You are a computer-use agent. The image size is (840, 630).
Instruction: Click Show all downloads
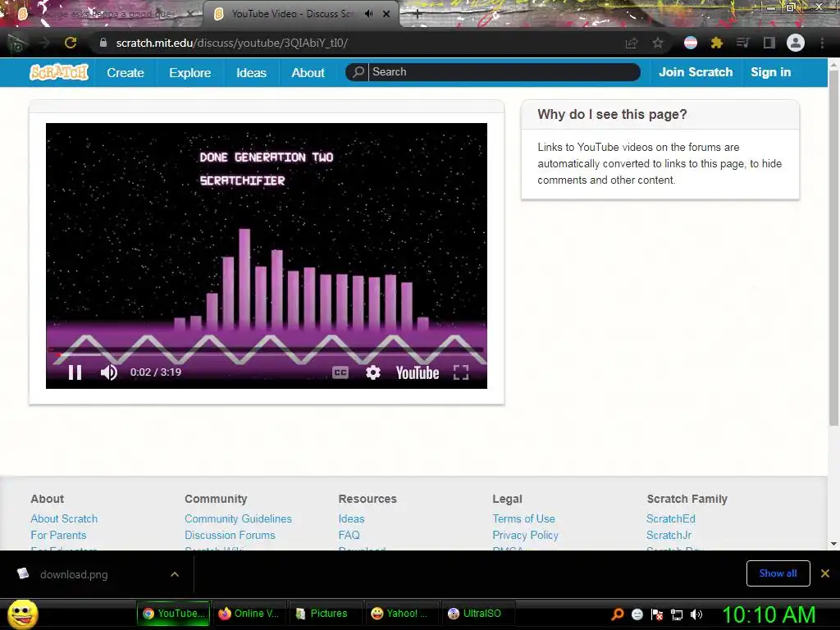point(778,573)
